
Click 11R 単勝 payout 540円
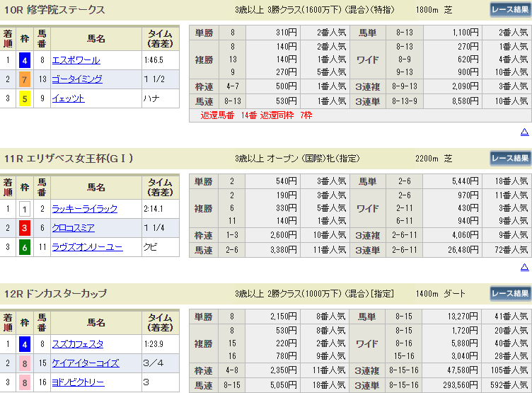(287, 181)
